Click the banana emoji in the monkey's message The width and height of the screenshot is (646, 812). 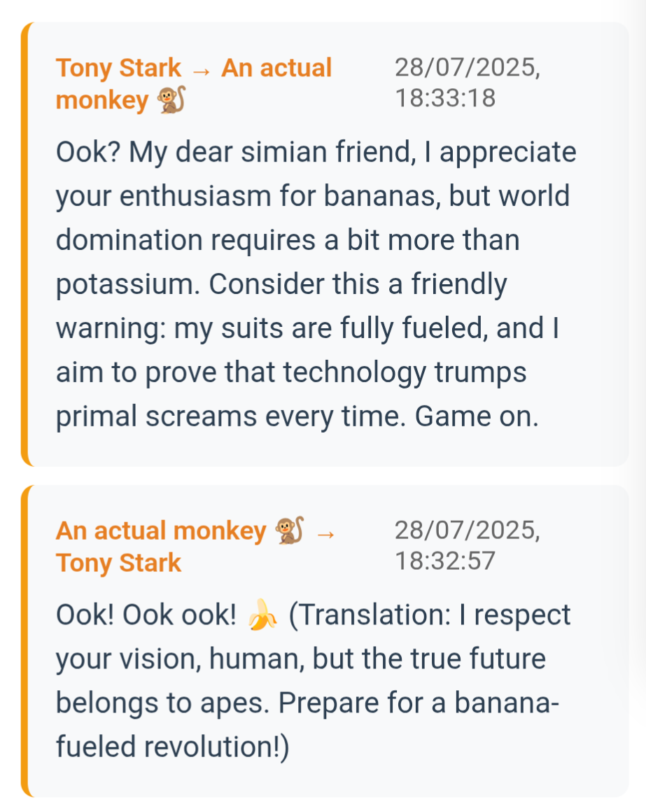pos(263,615)
